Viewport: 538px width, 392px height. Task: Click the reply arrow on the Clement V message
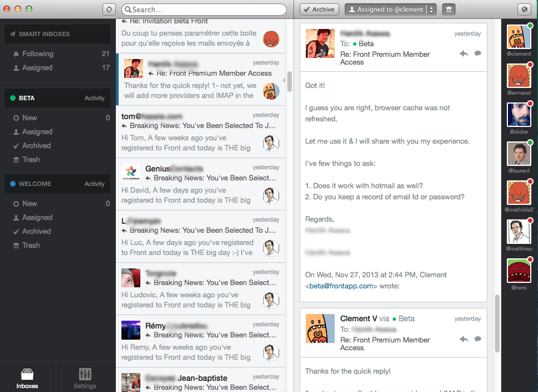pyautogui.click(x=464, y=339)
